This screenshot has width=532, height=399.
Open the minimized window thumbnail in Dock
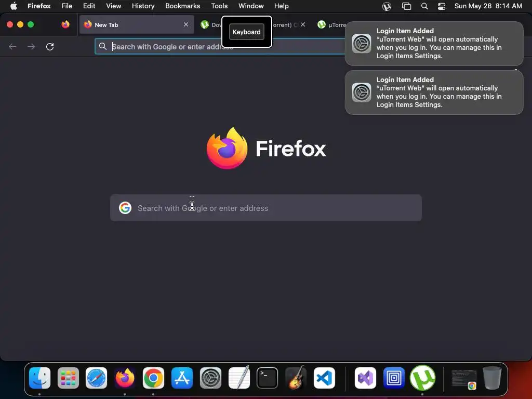point(464,379)
